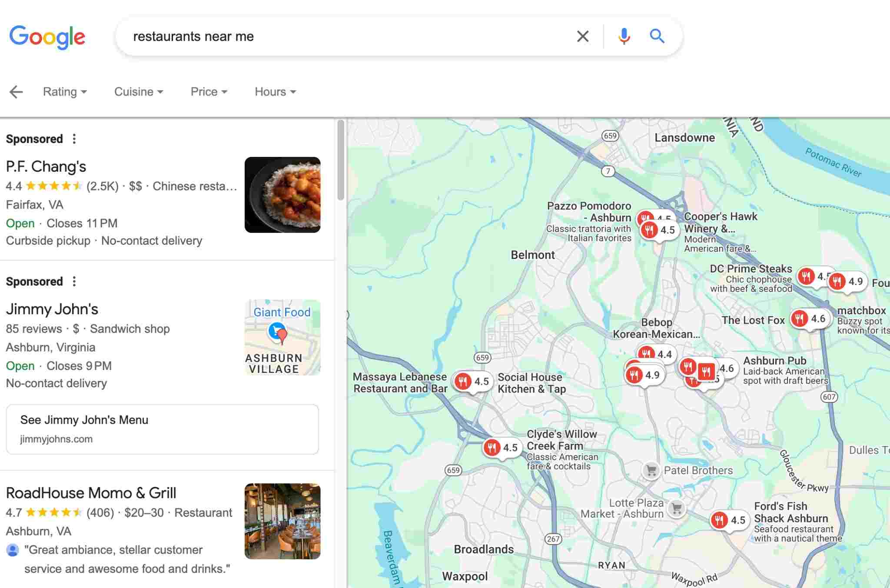Select matchbox pin rated 4.9
The height and width of the screenshot is (588, 890).
click(847, 282)
